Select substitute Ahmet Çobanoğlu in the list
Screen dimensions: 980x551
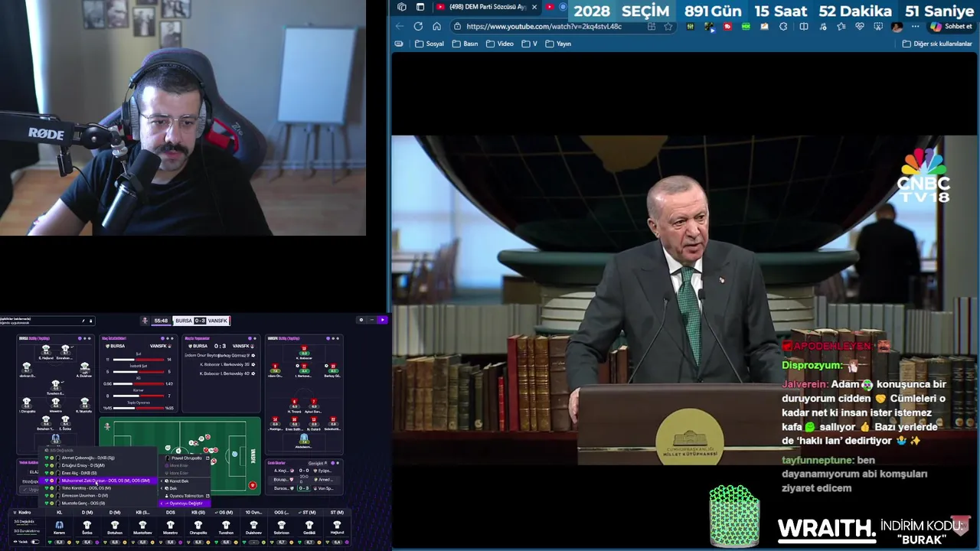[x=98, y=458]
